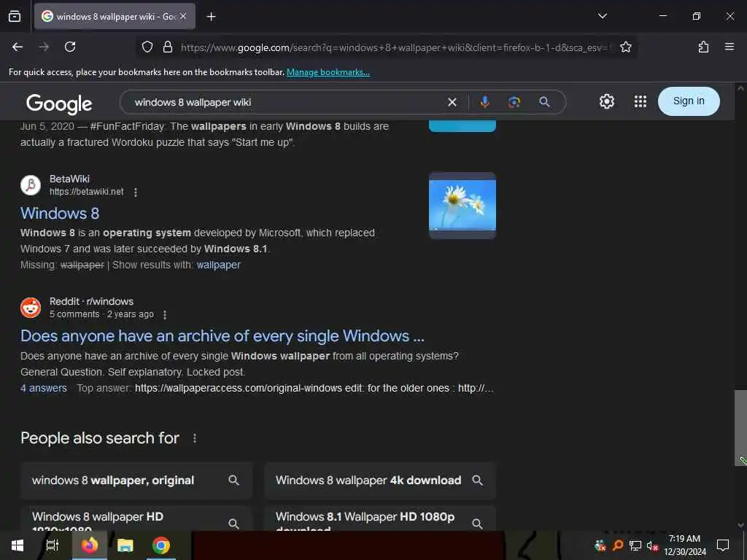Open Reddit result options menu

(x=165, y=315)
